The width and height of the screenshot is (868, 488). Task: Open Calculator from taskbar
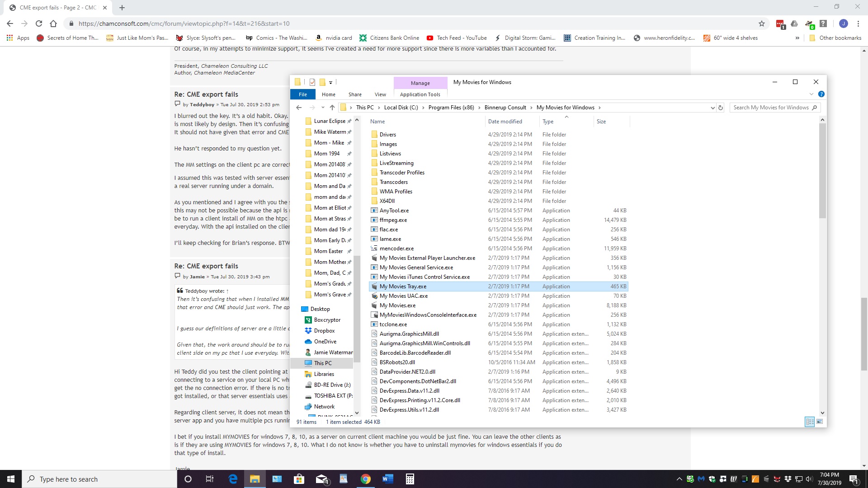point(410,479)
